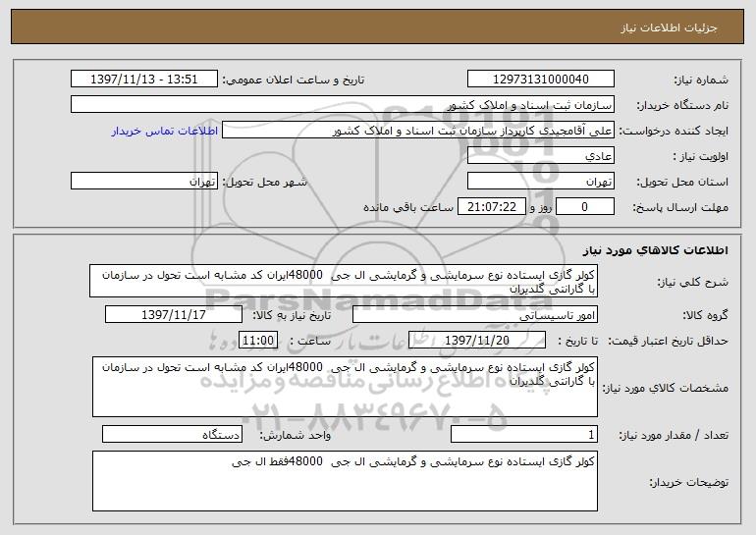Viewport: 756px width, 535px height.
Task: Click the quantity field showing 1
Action: [524, 435]
